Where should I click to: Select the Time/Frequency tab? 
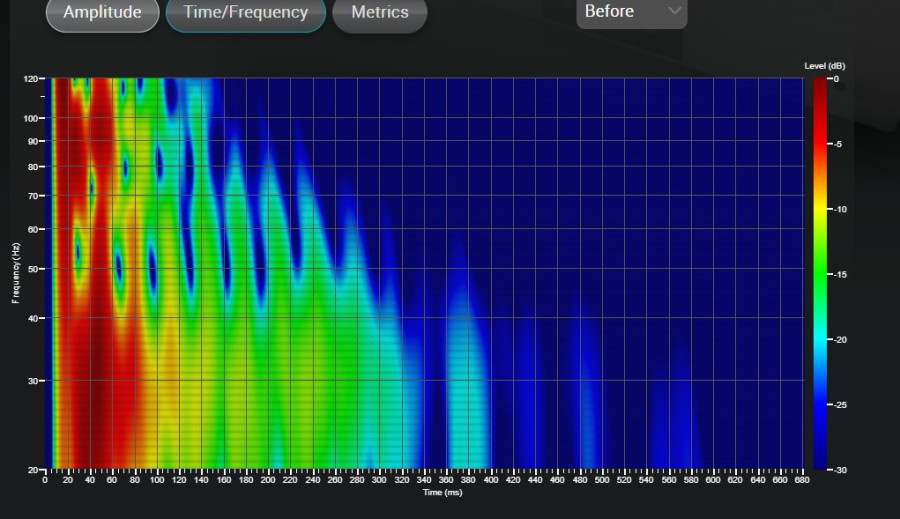tap(246, 12)
